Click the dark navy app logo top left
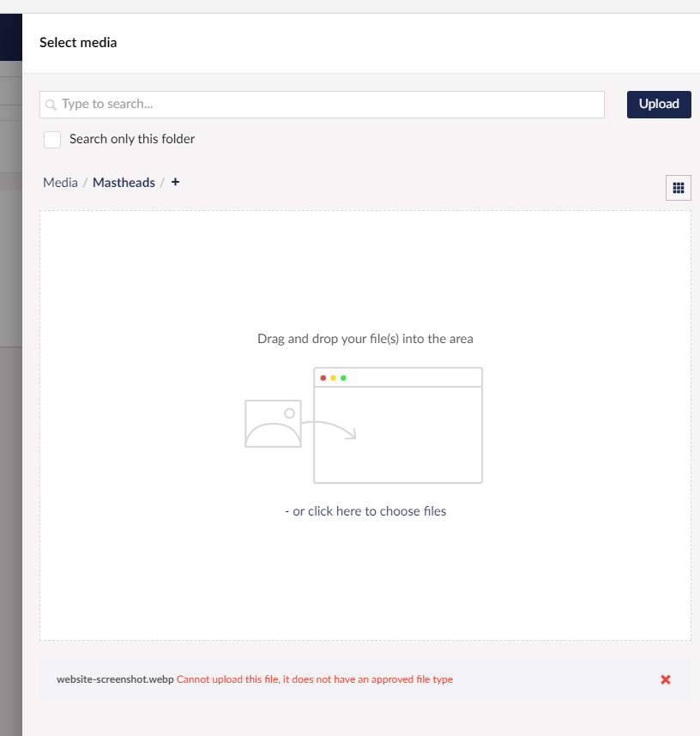Image resolution: width=700 pixels, height=736 pixels. click(x=10, y=38)
